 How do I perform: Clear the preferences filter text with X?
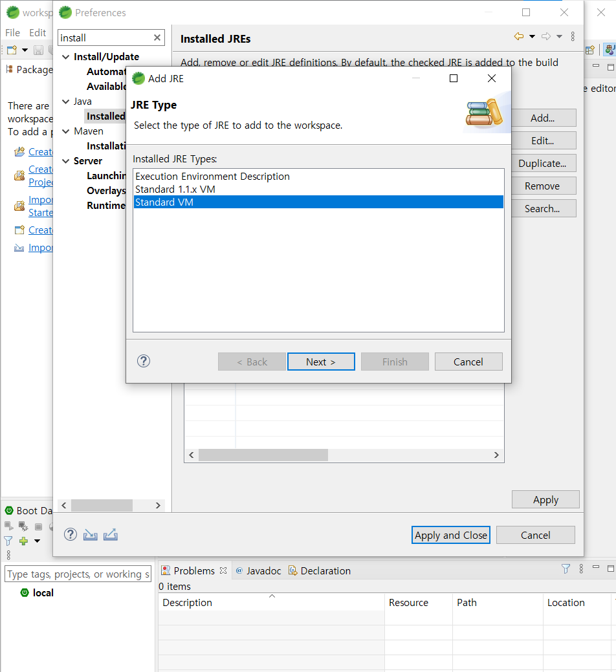[x=157, y=38]
